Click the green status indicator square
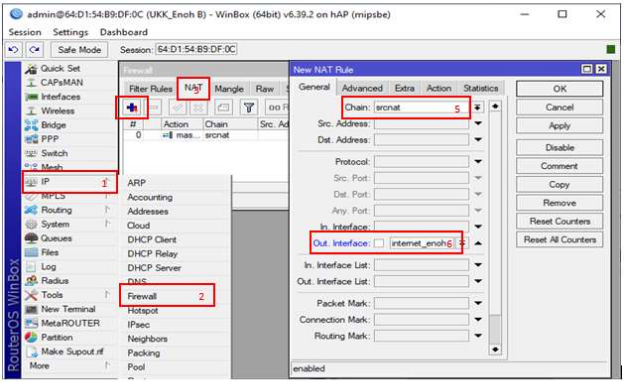 coord(610,49)
